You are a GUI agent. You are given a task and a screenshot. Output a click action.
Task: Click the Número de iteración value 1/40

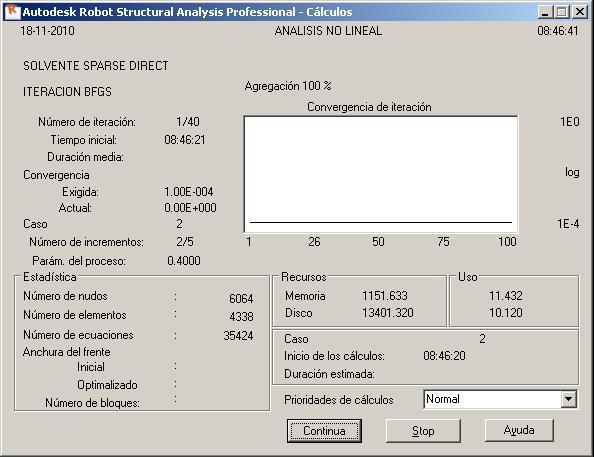tap(188, 122)
